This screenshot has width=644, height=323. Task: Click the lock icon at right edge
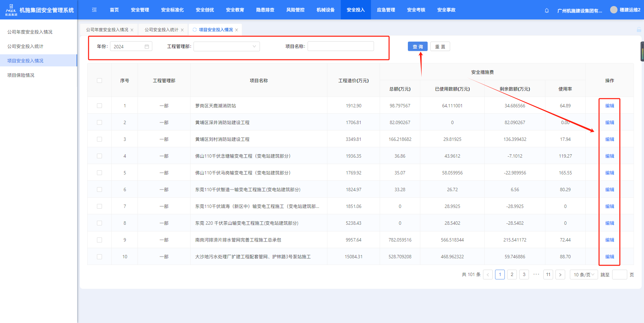pos(639,30)
